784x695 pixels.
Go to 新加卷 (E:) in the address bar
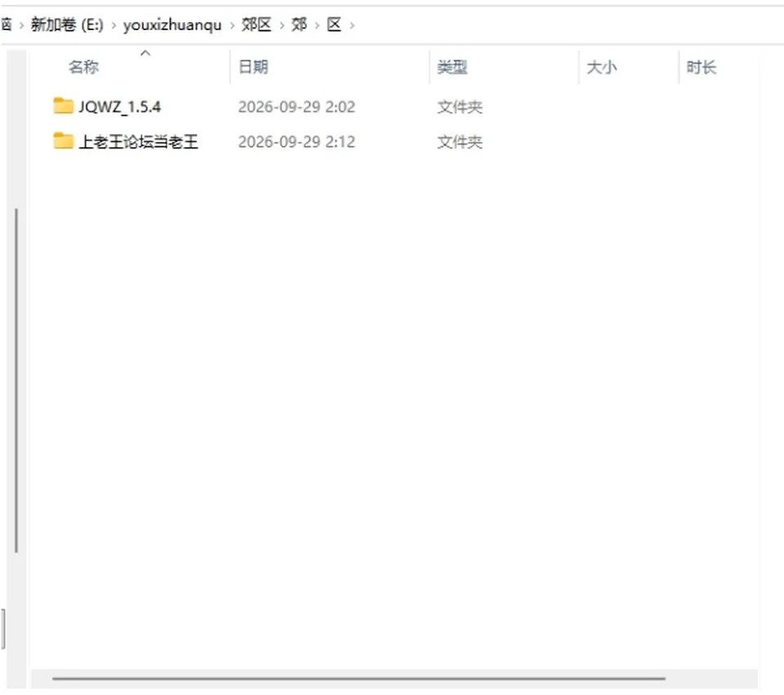pos(67,25)
